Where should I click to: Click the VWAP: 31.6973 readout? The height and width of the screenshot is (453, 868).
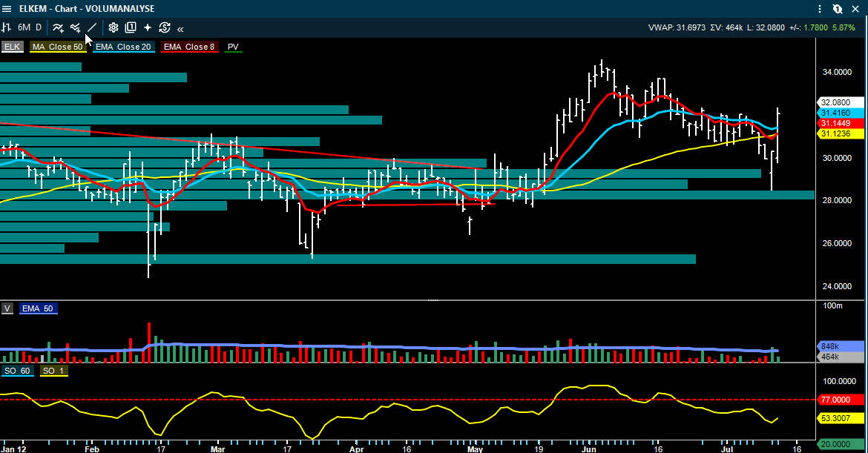click(677, 27)
